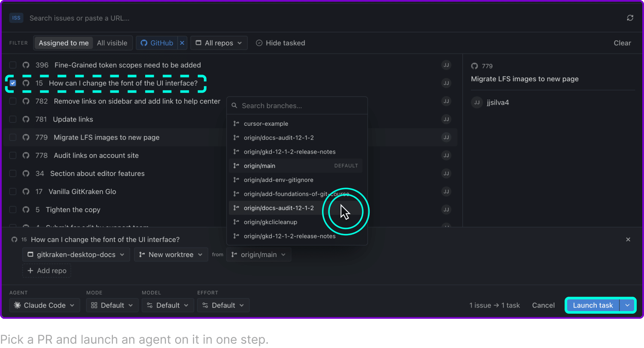Open the from origin/main base branch dropdown
The width and height of the screenshot is (644, 348).
tap(258, 254)
